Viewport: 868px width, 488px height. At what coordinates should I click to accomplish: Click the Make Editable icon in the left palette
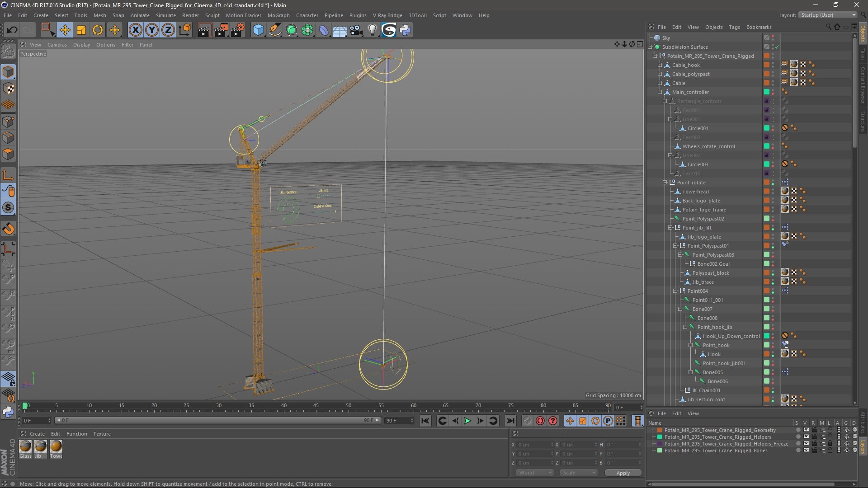pos(8,52)
